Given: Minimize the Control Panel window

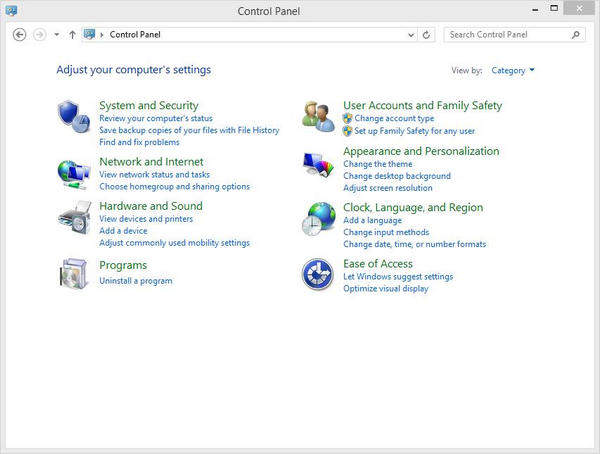Looking at the screenshot, I should tap(536, 9).
